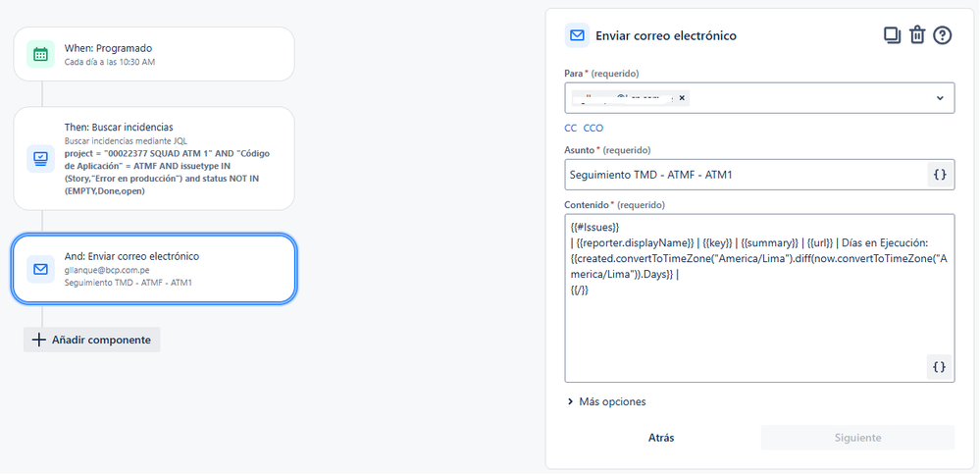The height and width of the screenshot is (475, 980).
Task: Click the Para recipients field
Action: (759, 98)
